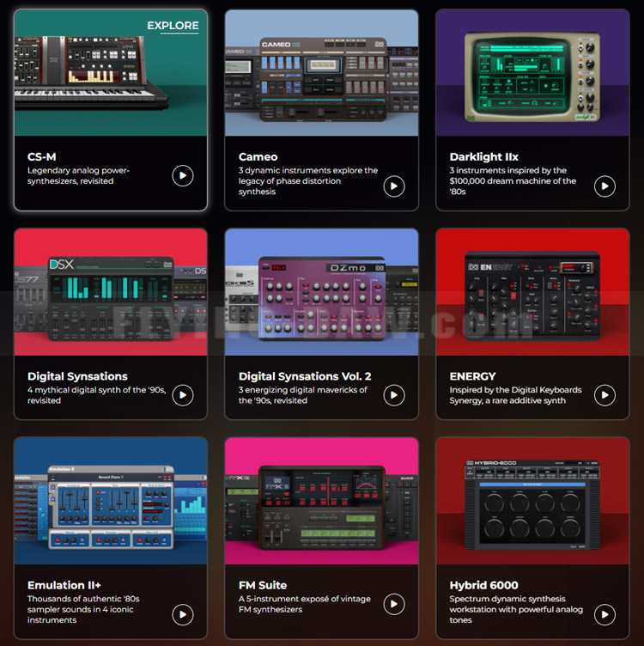Play the FM Suite preview
644x646 pixels.
point(394,604)
